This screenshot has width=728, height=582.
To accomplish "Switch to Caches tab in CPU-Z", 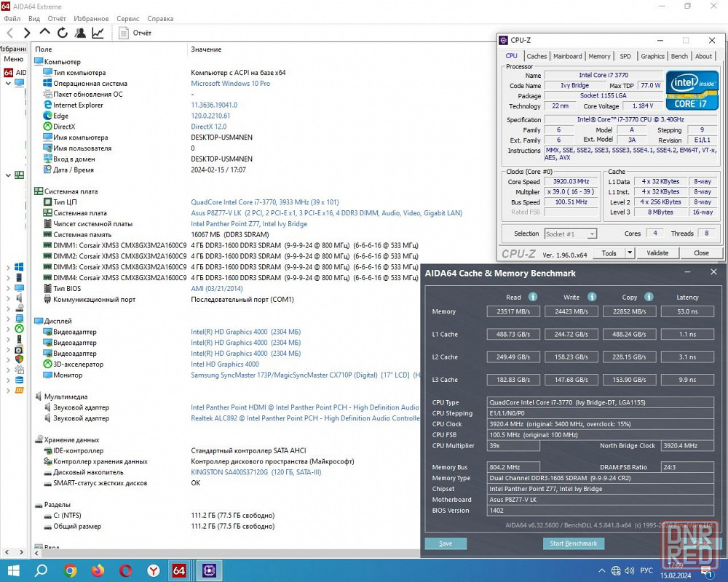I will click(x=537, y=56).
